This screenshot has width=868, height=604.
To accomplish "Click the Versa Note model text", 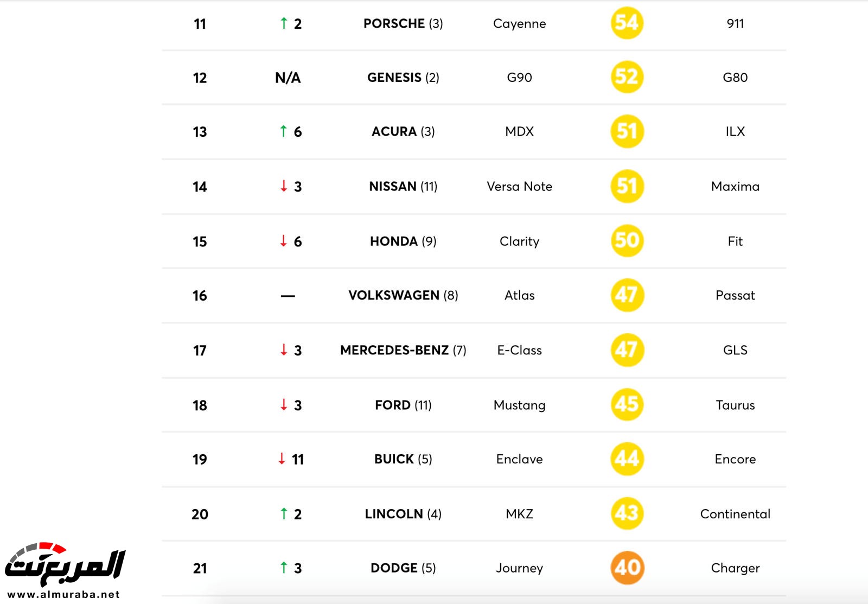I will coord(519,187).
